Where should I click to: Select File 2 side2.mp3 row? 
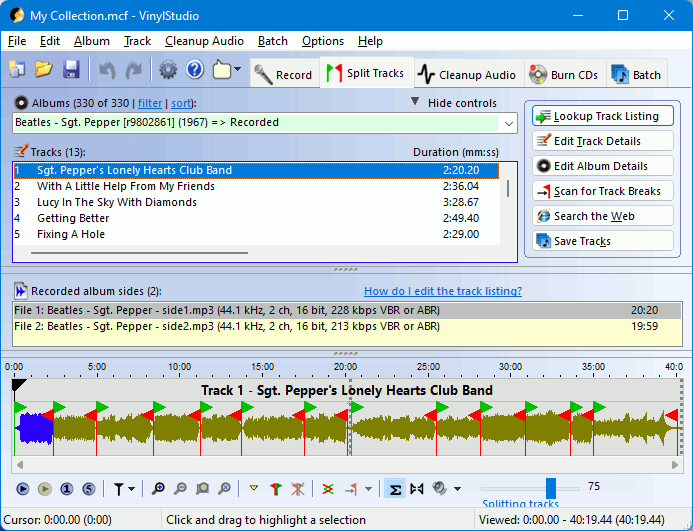[347, 326]
